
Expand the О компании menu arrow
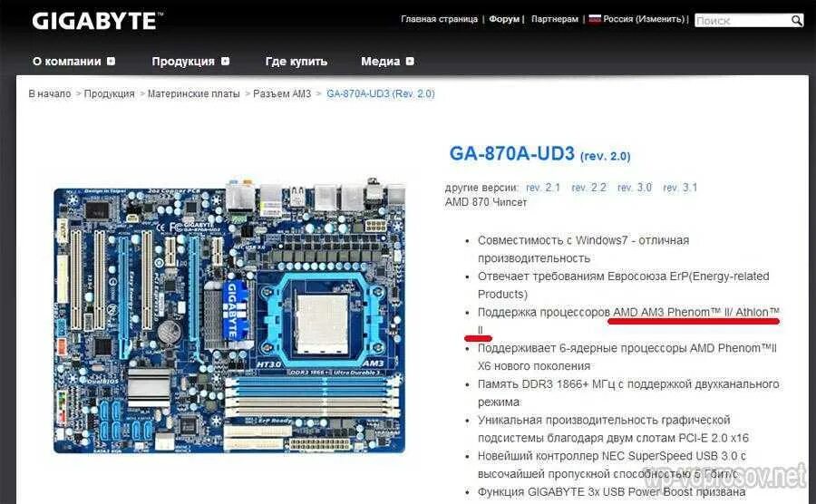coord(111,61)
